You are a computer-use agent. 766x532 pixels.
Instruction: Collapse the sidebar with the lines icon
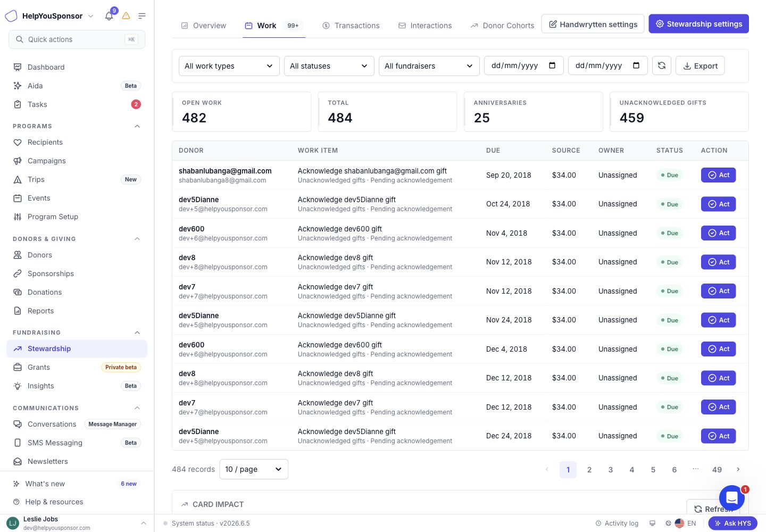click(x=142, y=16)
